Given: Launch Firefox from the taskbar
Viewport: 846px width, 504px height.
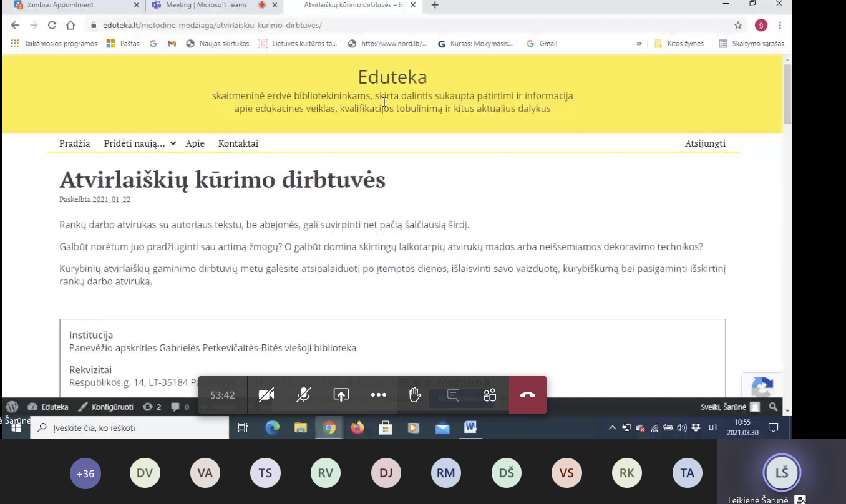Looking at the screenshot, I should point(357,428).
